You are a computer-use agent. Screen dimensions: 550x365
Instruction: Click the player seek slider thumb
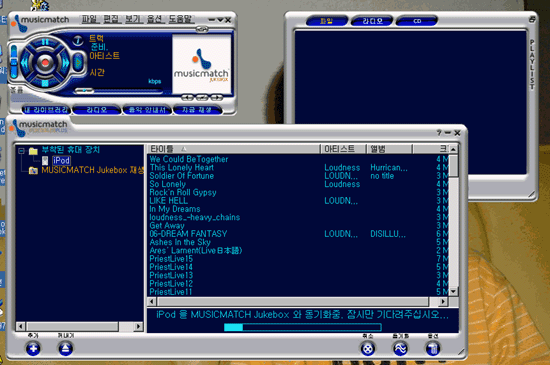pyautogui.click(x=84, y=91)
